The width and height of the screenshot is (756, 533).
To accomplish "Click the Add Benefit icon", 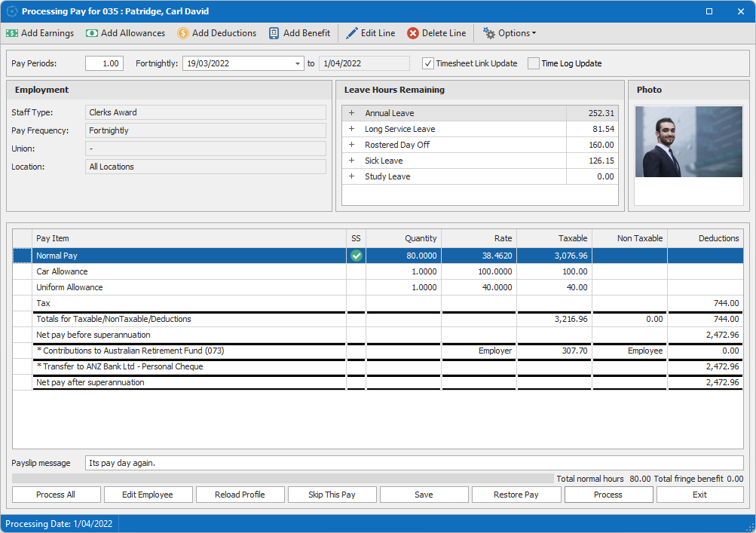I will coord(274,33).
